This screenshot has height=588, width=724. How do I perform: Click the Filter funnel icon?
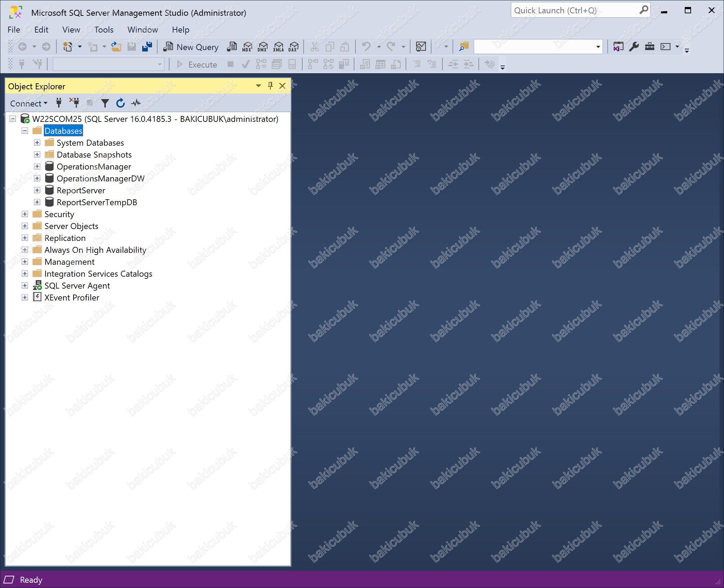pyautogui.click(x=105, y=103)
